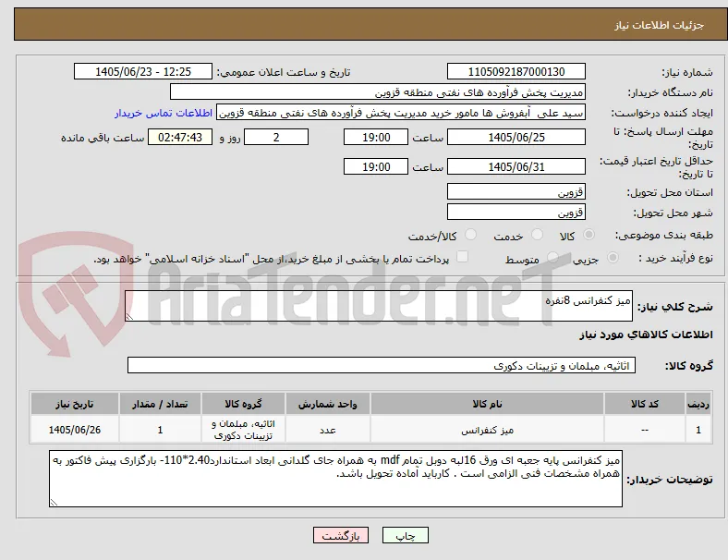Toggle the اسناد خزانه اسلامی payment checkbox
This screenshot has width=728, height=560.
(x=462, y=257)
